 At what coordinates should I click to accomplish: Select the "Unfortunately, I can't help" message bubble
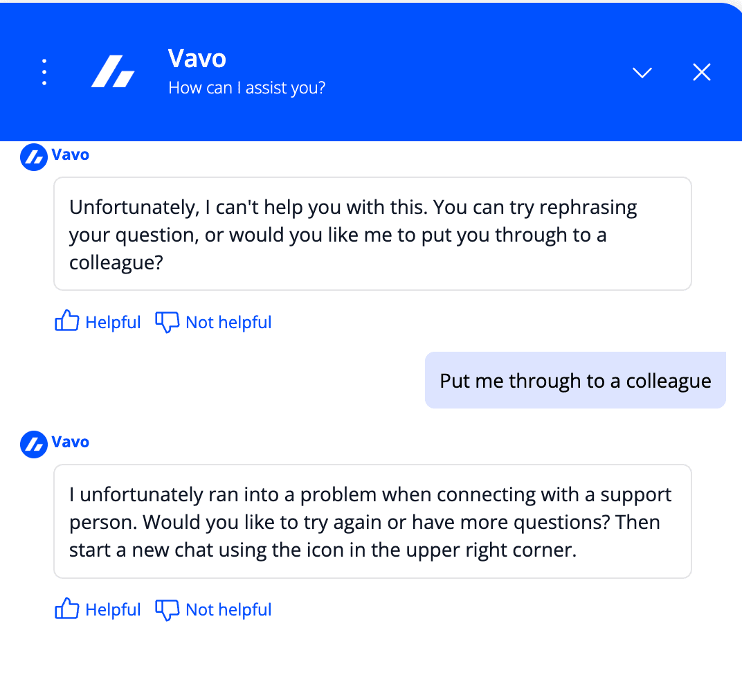[372, 234]
